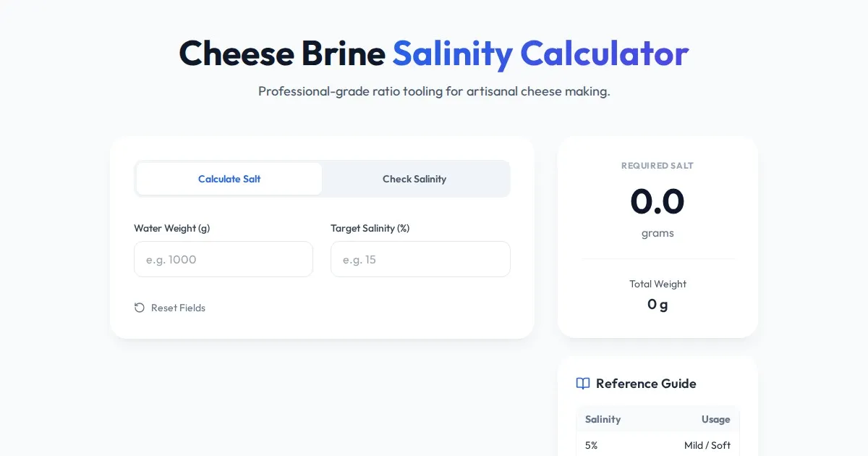Click the Salinity column header

[603, 419]
